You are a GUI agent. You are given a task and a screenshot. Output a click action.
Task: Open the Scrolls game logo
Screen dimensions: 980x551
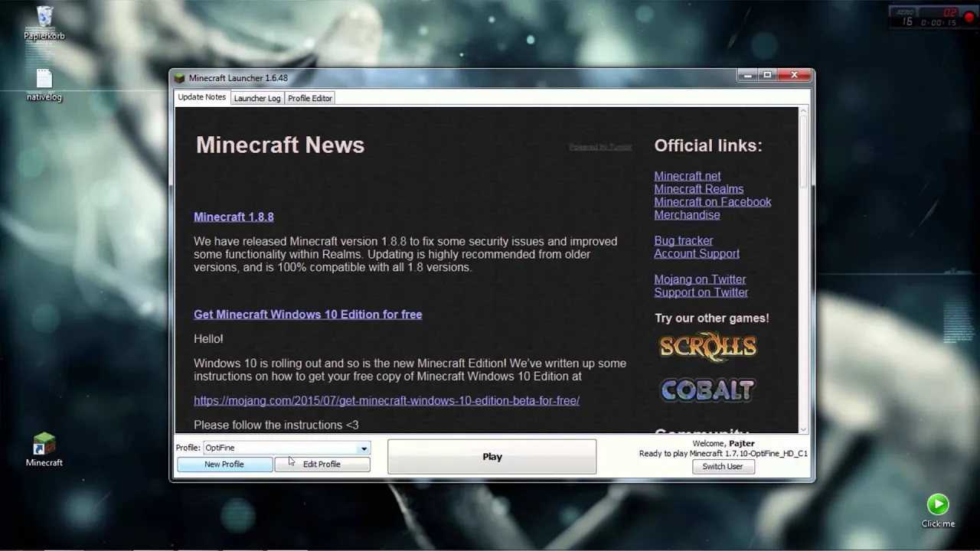(708, 347)
